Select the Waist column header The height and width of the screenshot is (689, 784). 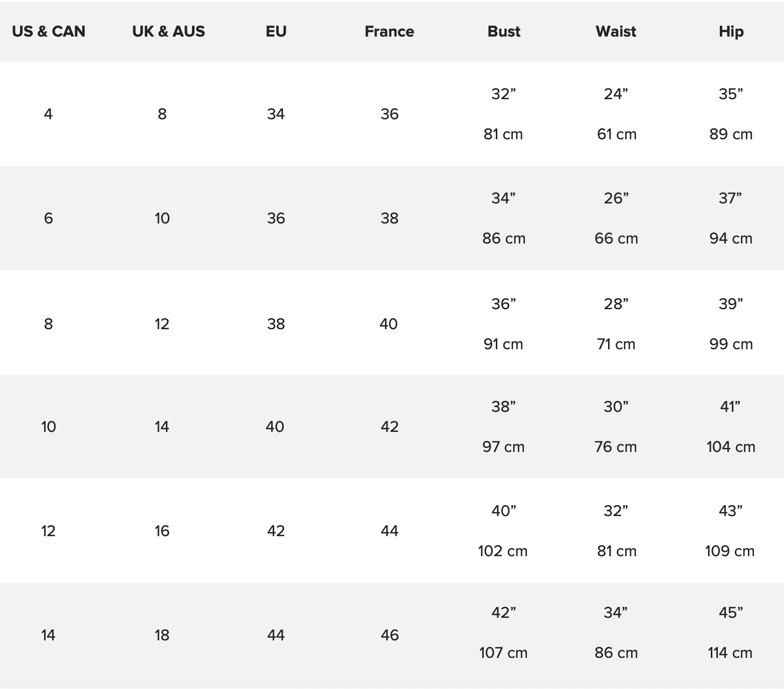[616, 31]
